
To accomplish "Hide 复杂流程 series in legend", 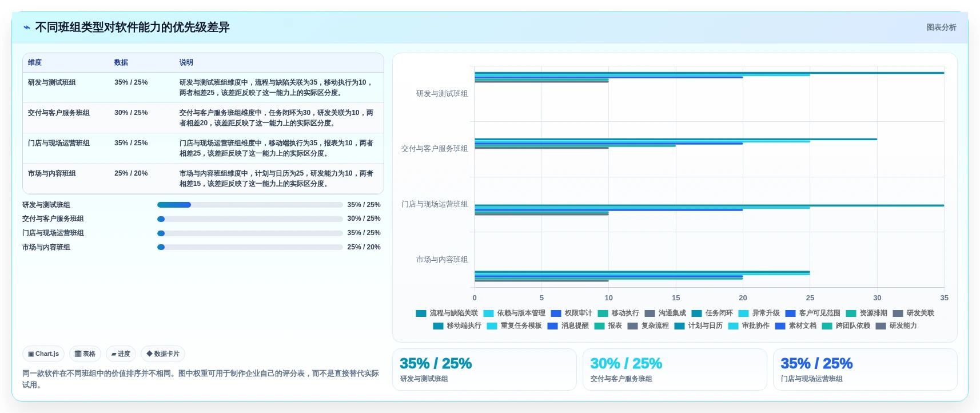I will coord(648,326).
